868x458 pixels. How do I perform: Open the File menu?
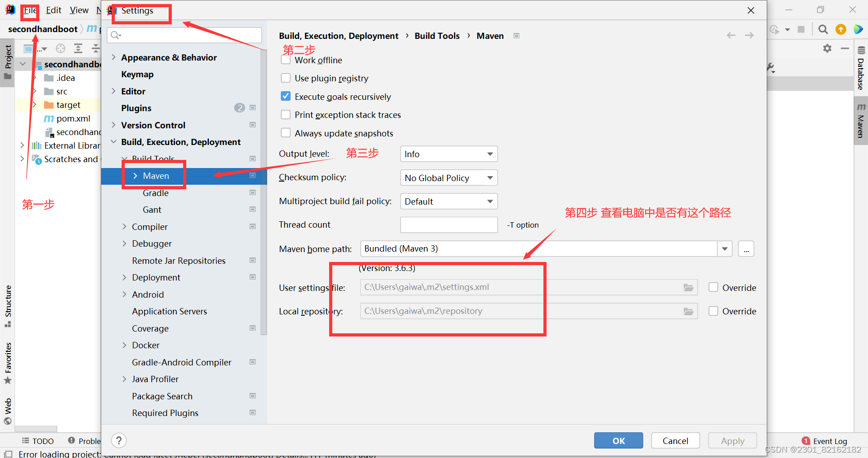click(x=29, y=10)
